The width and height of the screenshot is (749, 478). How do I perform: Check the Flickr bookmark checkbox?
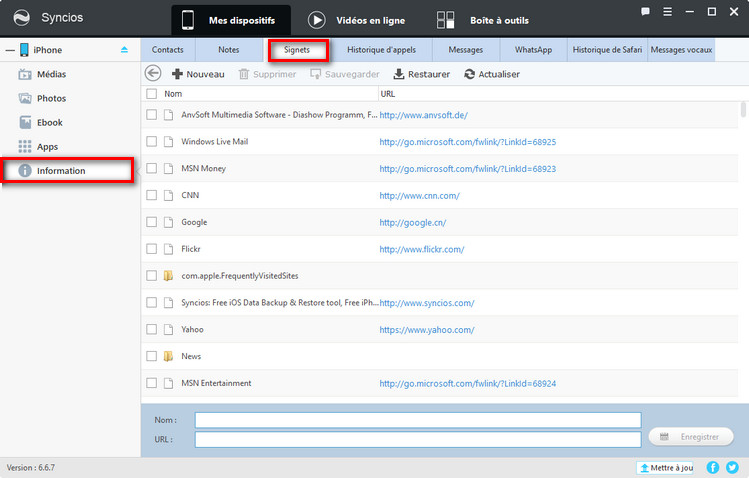(x=152, y=249)
